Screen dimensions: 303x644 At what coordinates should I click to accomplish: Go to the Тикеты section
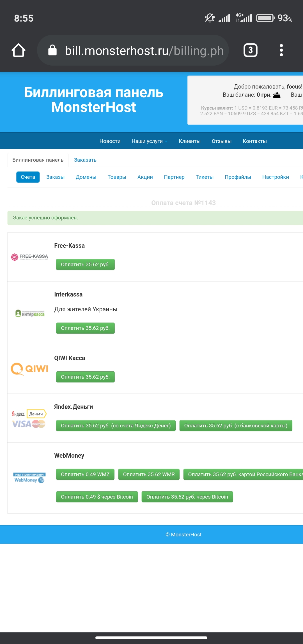(205, 177)
